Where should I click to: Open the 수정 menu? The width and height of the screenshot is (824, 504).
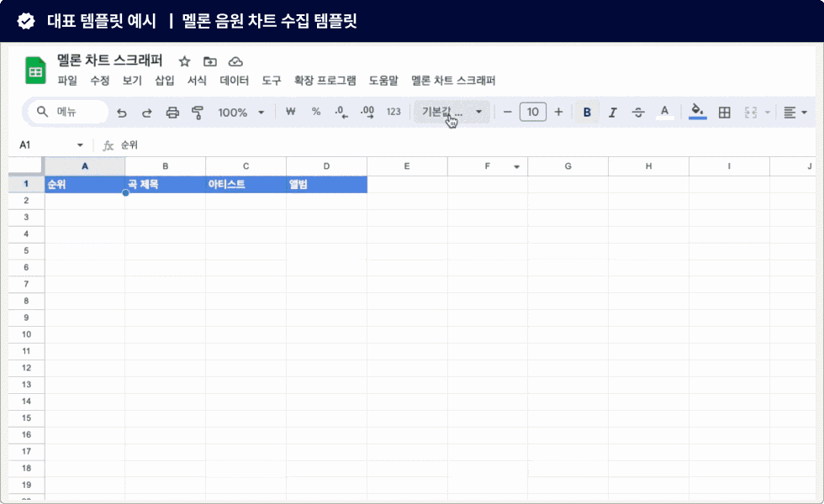(100, 81)
